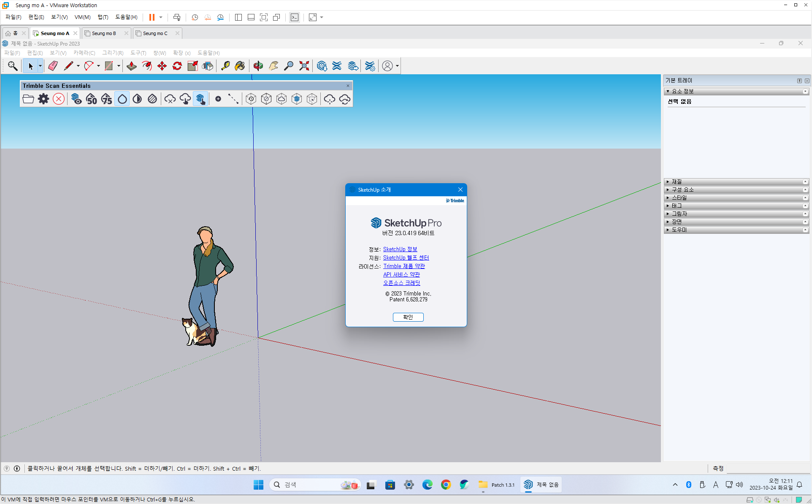The width and height of the screenshot is (812, 504).
Task: Activate the Paint Bucket tool
Action: [240, 66]
